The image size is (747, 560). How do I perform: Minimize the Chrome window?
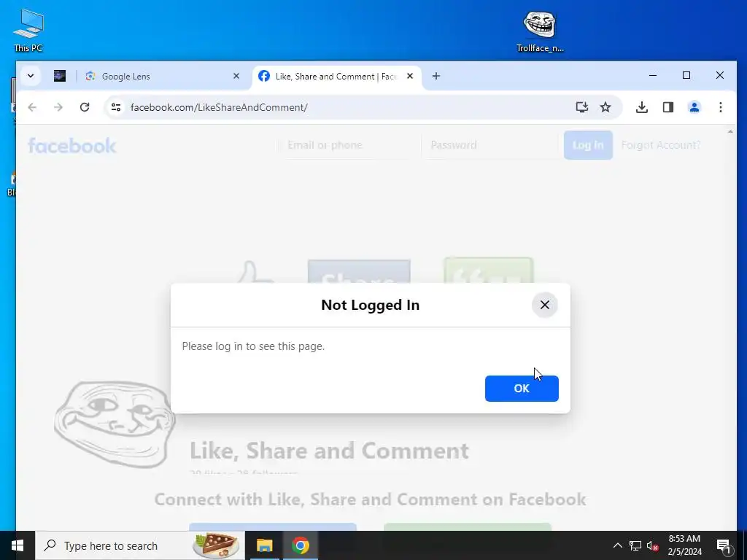pos(653,76)
